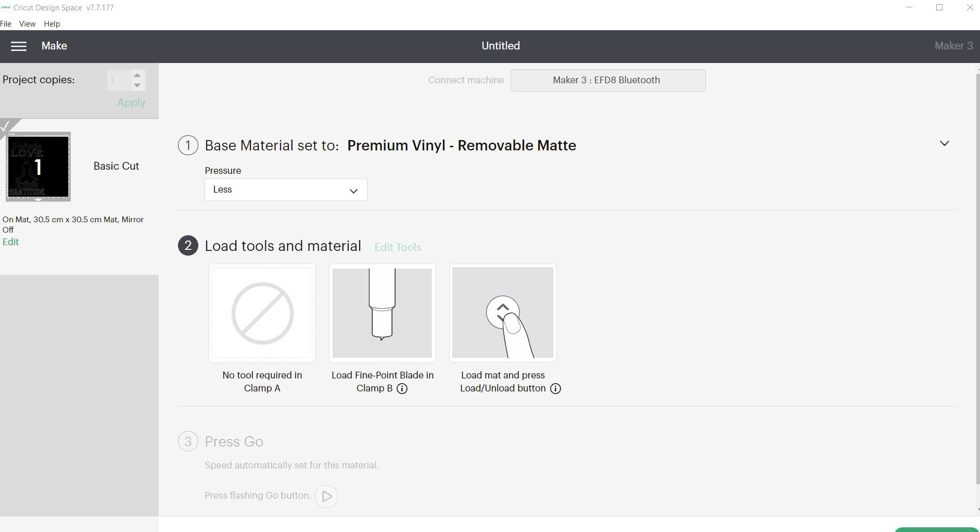The height and width of the screenshot is (532, 980).
Task: Click the On Mat 30.5 cm mat description
Action: click(73, 224)
